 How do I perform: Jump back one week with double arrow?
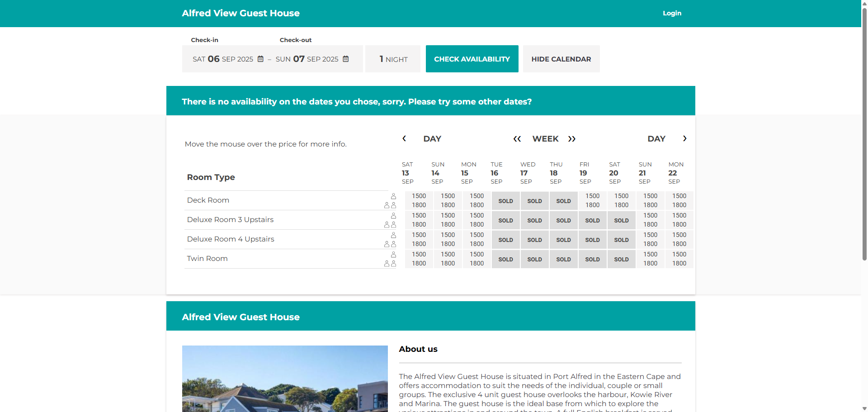point(517,139)
